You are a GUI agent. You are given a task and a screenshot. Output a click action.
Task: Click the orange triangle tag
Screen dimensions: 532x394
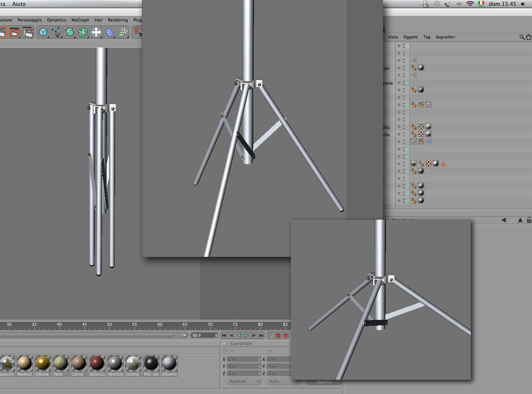(443, 164)
